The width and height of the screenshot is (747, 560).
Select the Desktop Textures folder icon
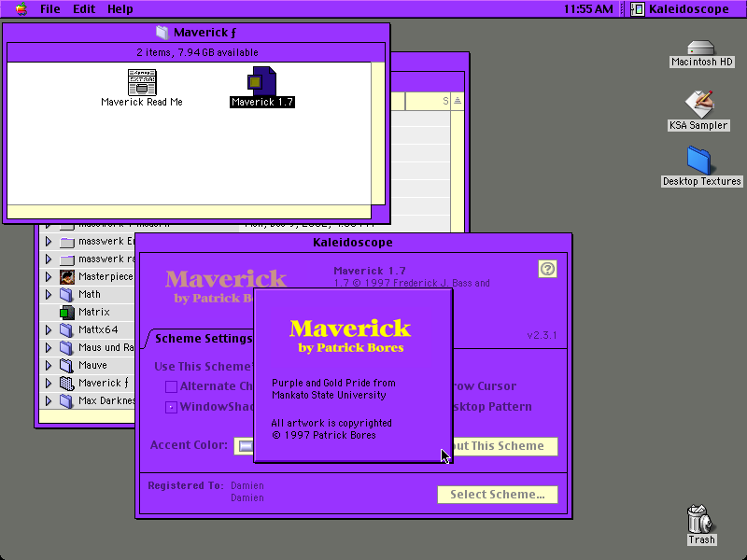698,161
